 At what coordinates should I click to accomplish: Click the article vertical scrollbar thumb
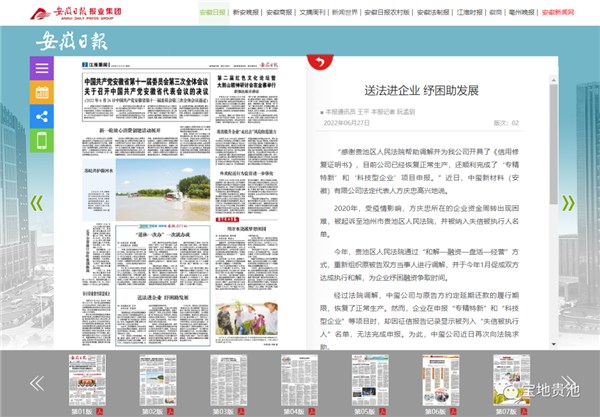click(553, 145)
